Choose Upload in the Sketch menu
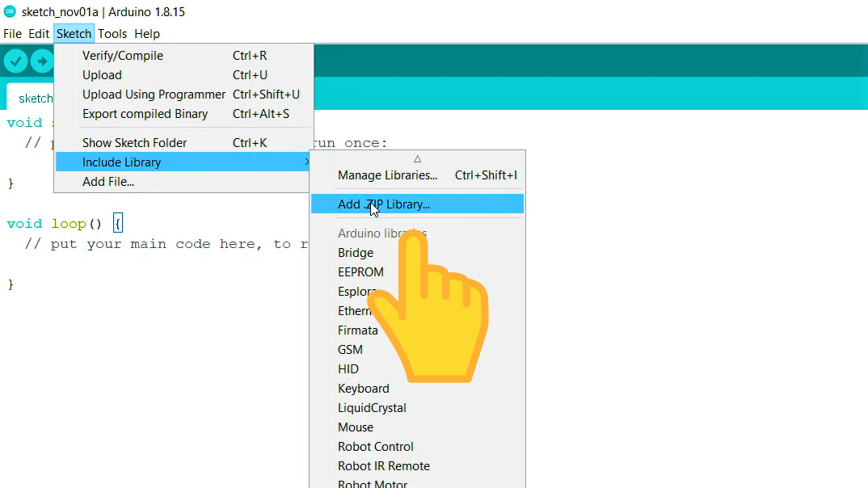The width and height of the screenshot is (868, 488). 183,74
